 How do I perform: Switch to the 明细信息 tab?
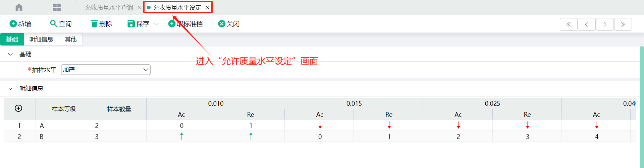41,39
